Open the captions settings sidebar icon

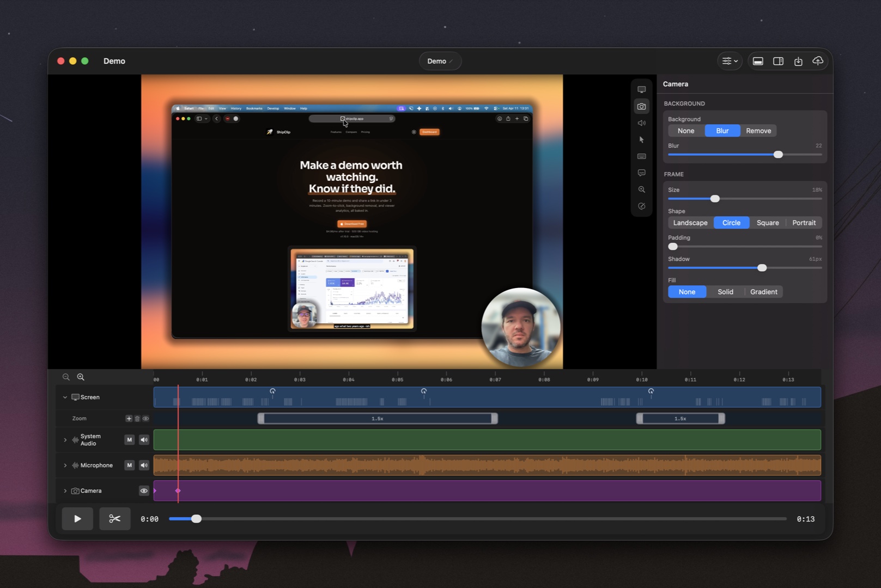tap(641, 173)
